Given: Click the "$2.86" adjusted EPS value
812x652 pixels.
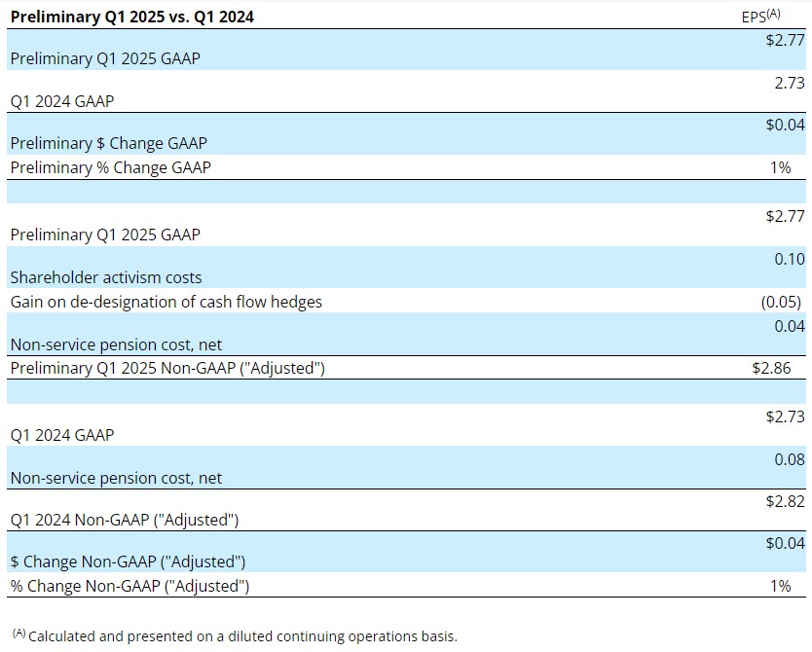Looking at the screenshot, I should (772, 368).
